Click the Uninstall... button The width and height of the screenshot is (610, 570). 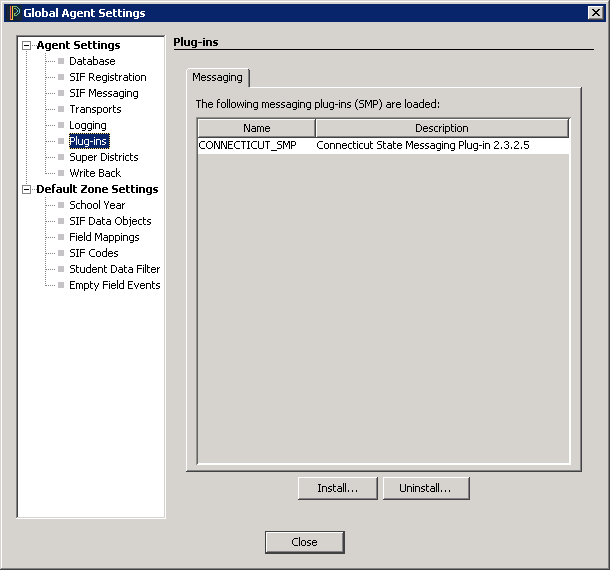pos(425,488)
